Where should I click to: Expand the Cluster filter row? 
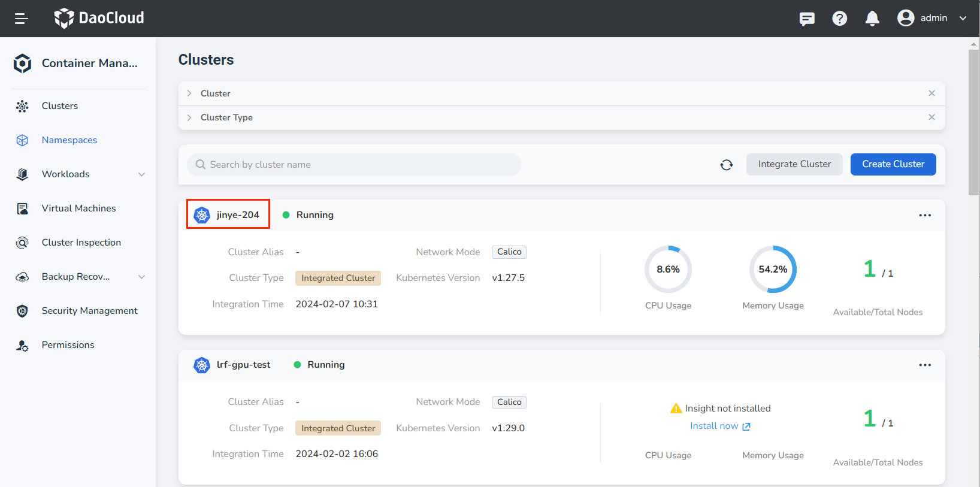(189, 93)
